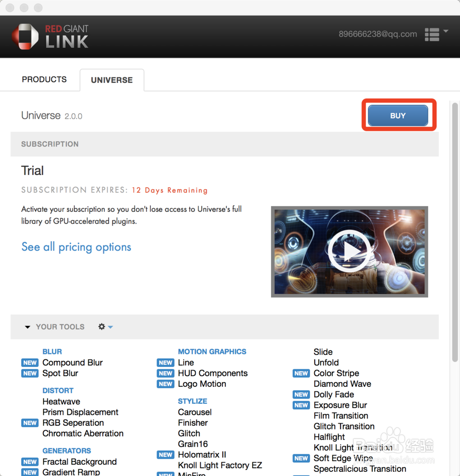The image size is (460, 476).
Task: Select RGB Seperation tool
Action: click(73, 423)
